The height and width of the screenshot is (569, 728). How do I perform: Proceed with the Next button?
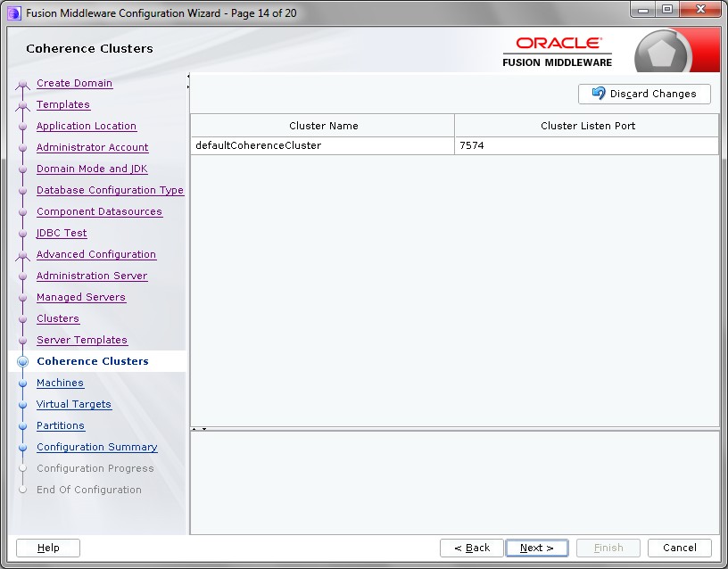537,548
